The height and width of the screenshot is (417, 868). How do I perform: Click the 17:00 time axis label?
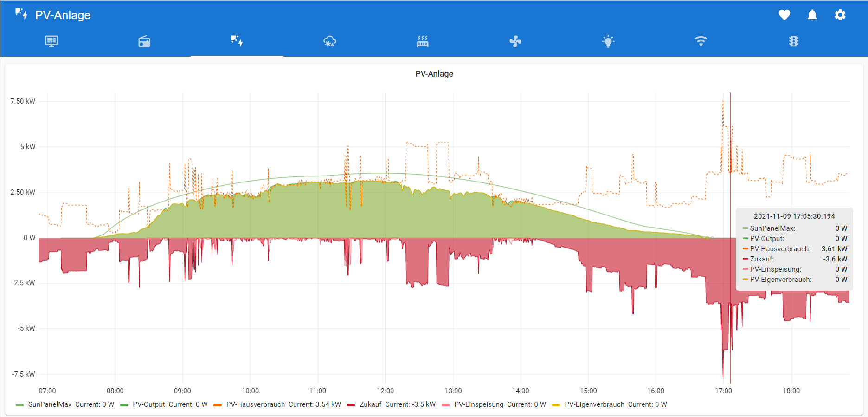tap(723, 391)
